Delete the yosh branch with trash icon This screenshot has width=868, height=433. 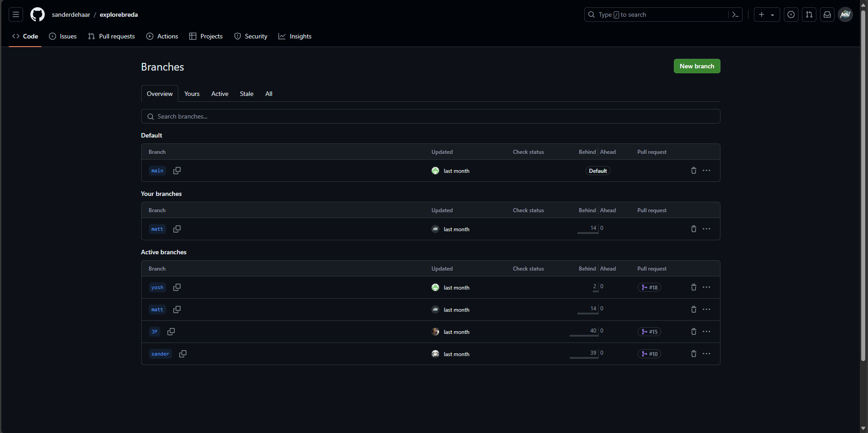[x=693, y=287]
